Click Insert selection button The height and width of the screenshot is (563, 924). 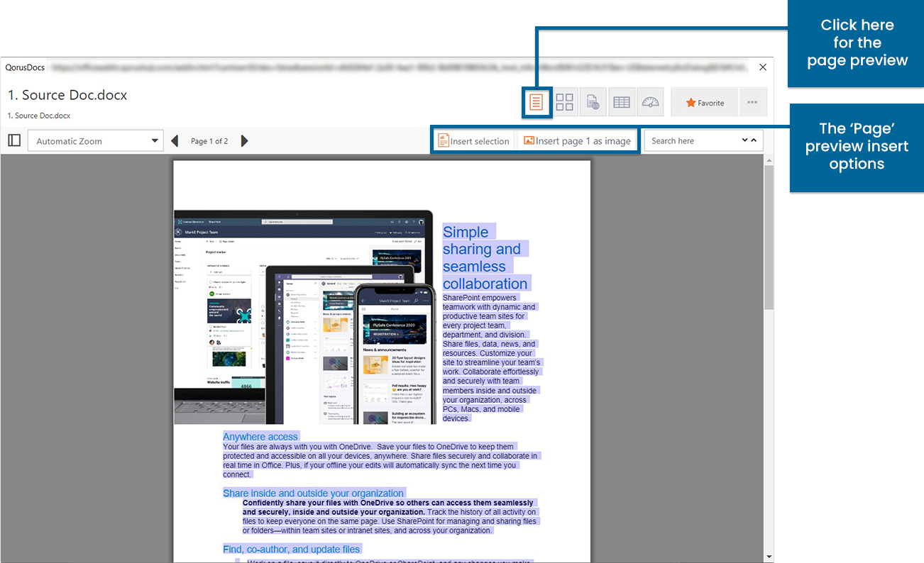click(473, 141)
